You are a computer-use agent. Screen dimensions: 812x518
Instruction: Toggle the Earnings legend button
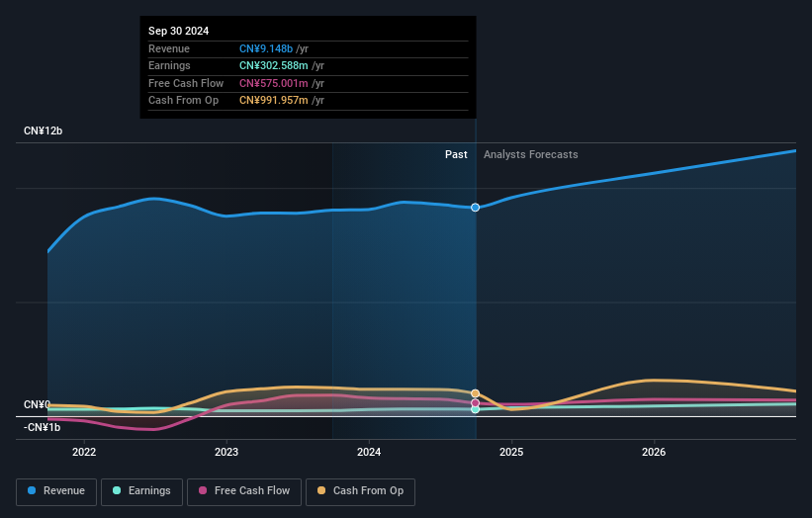pyautogui.click(x=141, y=491)
